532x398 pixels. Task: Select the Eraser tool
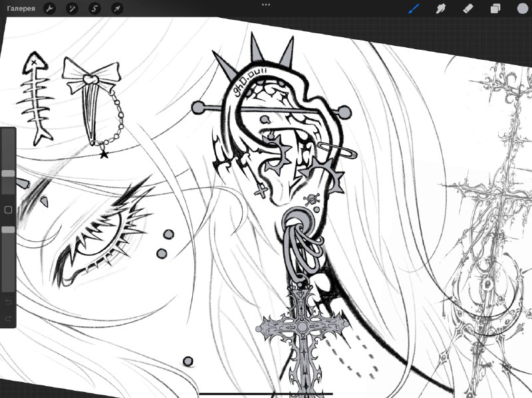click(468, 9)
